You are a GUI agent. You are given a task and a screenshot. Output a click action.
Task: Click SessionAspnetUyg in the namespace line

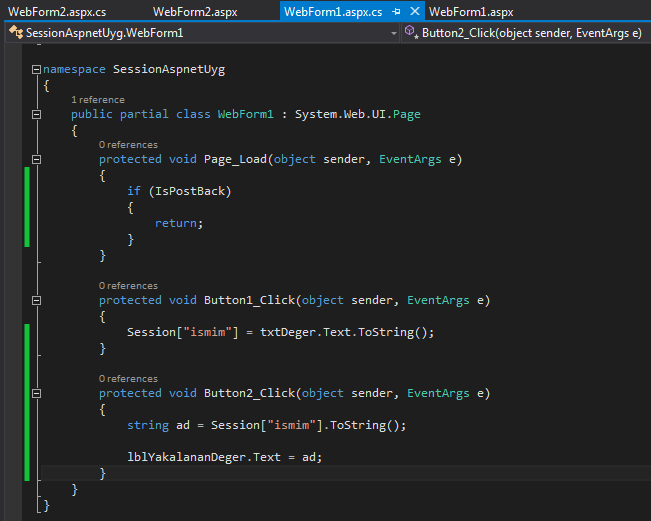coord(169,69)
